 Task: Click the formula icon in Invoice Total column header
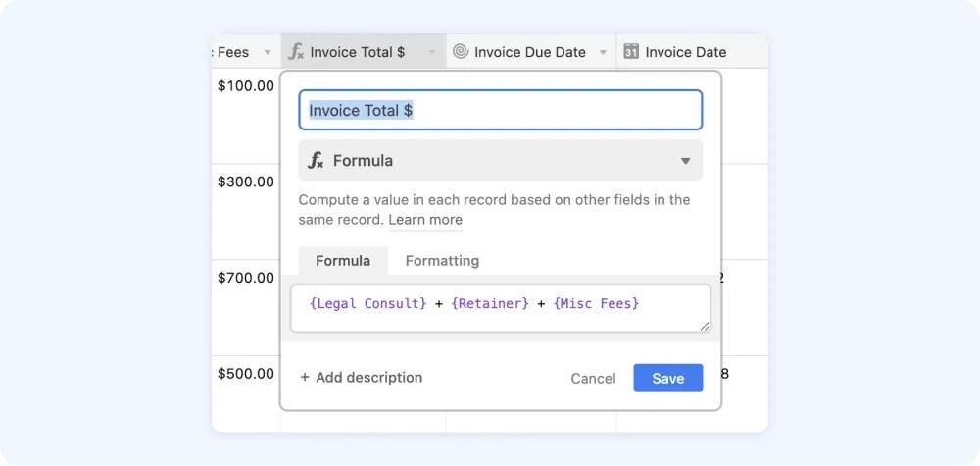(296, 52)
